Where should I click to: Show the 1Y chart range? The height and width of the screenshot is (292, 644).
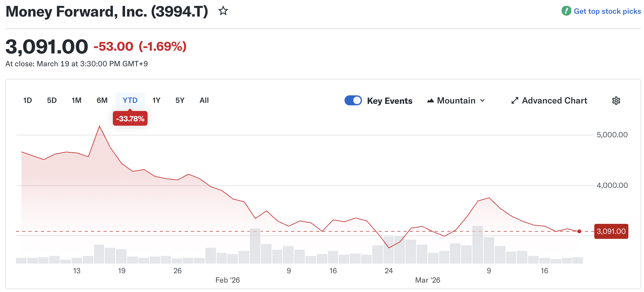coord(156,100)
